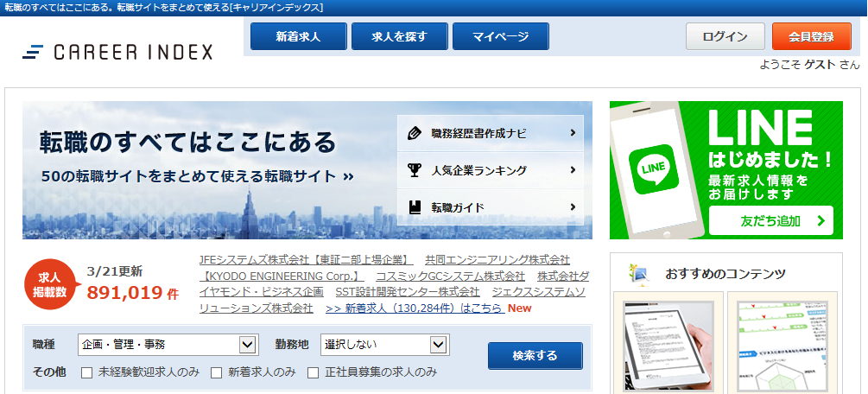
Task: Open the 職種 dropdown
Action: (168, 345)
